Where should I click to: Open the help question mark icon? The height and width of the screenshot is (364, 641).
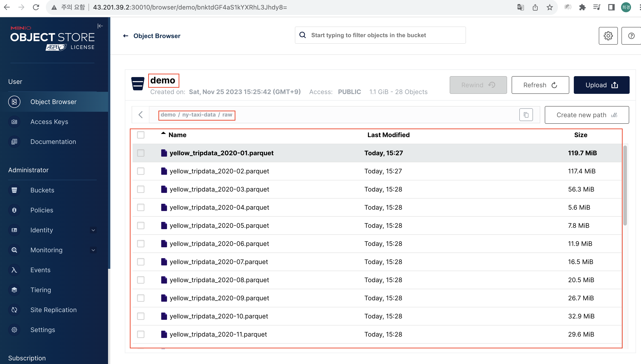[x=631, y=36]
